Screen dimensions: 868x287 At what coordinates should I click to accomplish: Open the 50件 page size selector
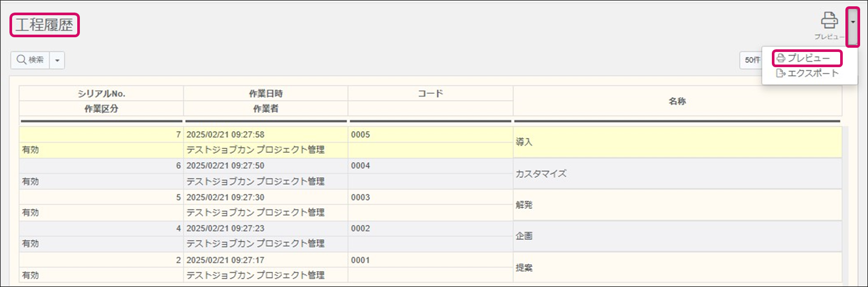751,60
